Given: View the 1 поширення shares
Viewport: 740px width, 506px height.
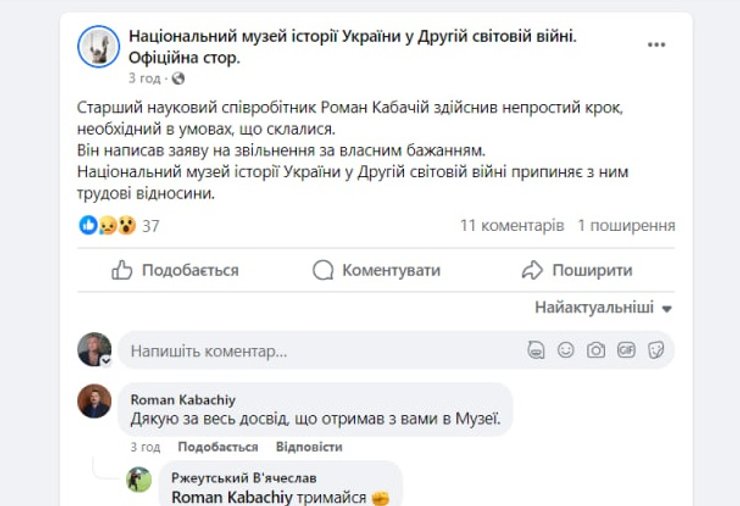Looking at the screenshot, I should click(x=626, y=226).
